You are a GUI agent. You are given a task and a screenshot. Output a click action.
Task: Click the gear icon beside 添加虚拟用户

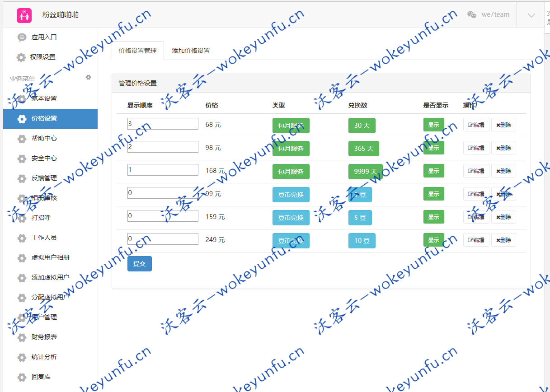click(x=22, y=278)
